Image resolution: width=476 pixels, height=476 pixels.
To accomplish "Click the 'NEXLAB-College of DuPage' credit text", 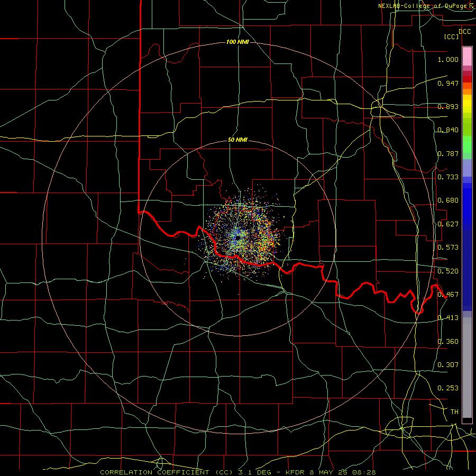I will [424, 6].
